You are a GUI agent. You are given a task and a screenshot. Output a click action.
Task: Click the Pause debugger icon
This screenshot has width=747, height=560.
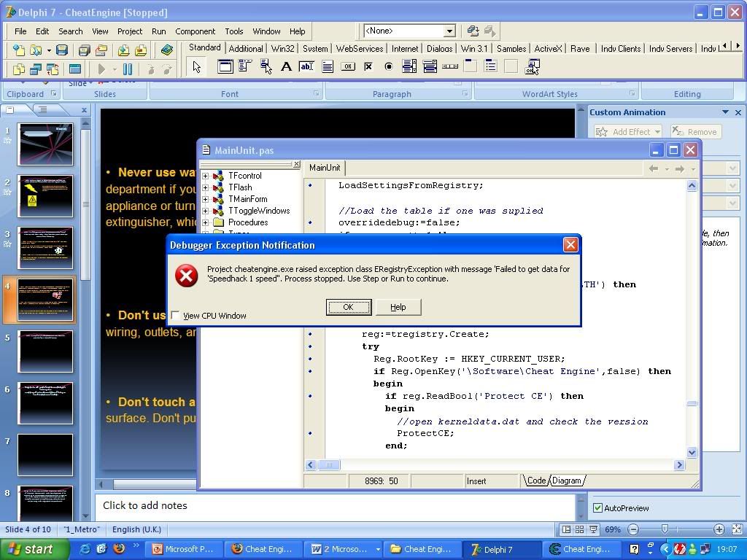[x=128, y=69]
